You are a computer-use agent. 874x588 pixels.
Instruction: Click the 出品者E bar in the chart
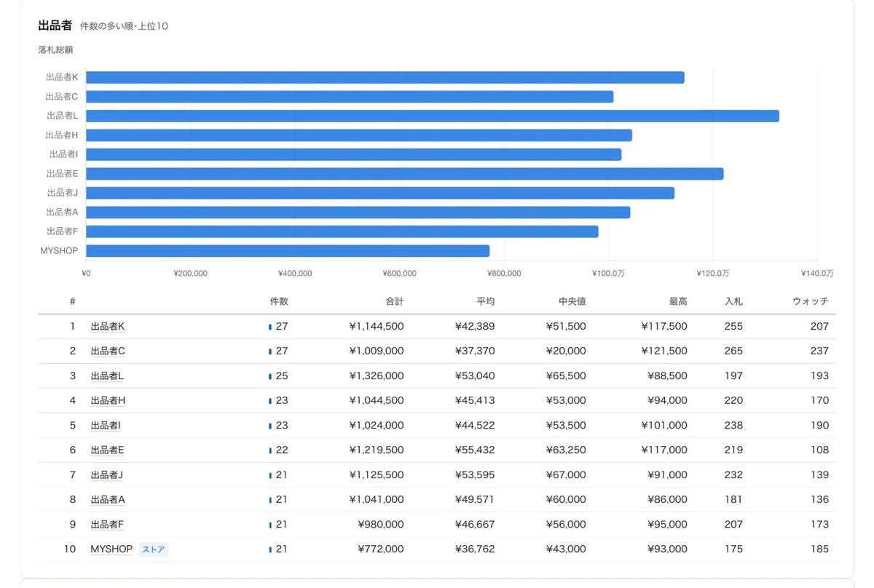click(405, 174)
